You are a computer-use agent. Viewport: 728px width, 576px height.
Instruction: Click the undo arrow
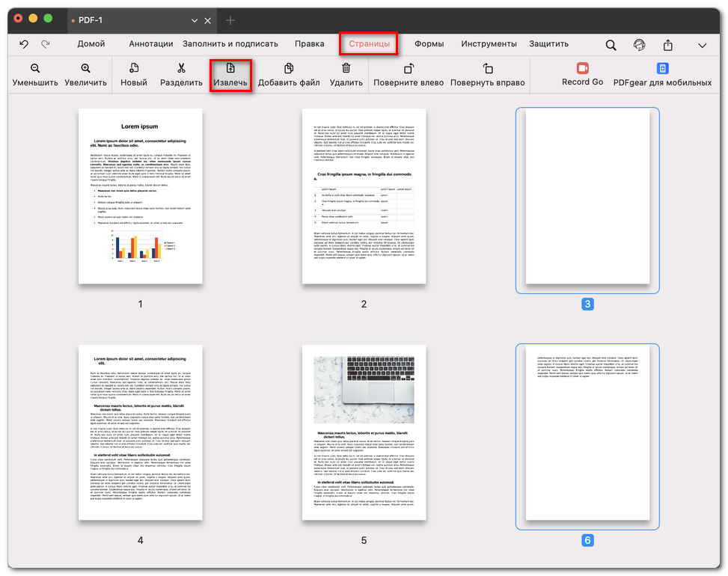pyautogui.click(x=22, y=44)
